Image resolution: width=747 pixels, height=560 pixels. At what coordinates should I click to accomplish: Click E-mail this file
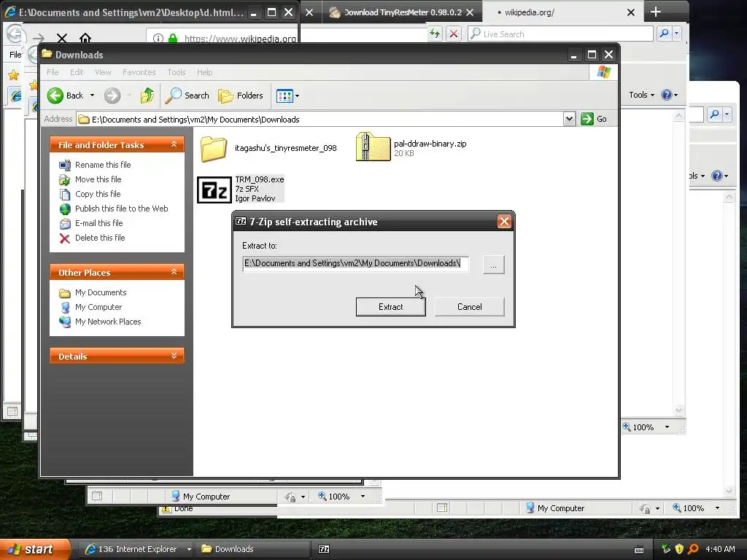[x=98, y=223]
